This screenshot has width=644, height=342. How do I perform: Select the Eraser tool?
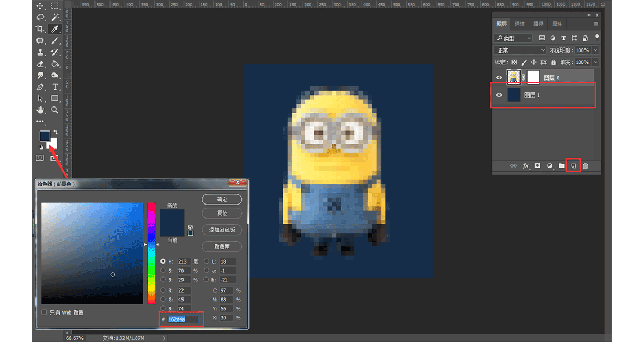coord(40,63)
